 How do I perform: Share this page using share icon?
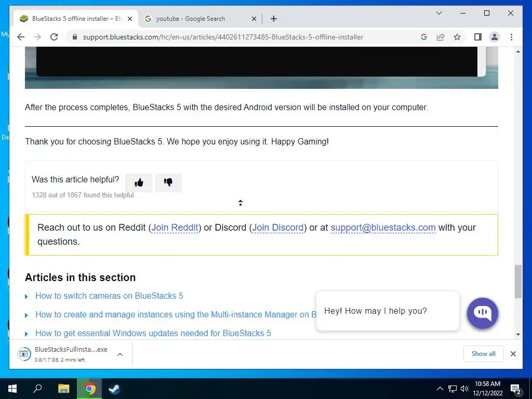point(441,37)
